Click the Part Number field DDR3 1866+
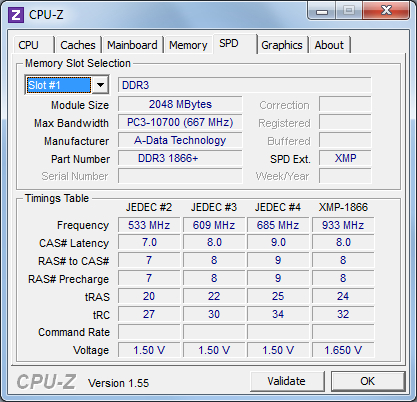417x402 pixels. [180, 158]
